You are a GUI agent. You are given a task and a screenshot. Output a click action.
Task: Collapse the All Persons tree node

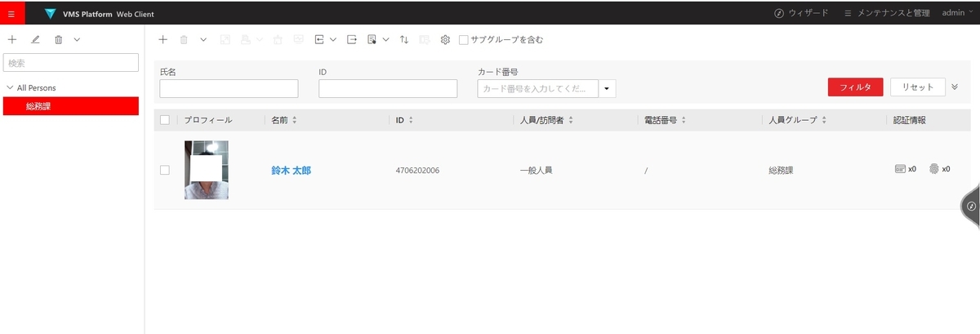coord(9,87)
